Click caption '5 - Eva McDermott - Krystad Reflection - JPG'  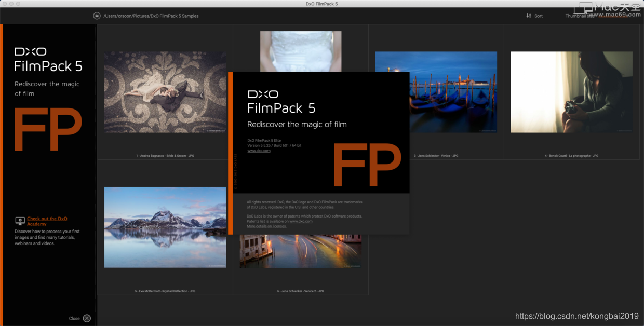click(x=165, y=291)
